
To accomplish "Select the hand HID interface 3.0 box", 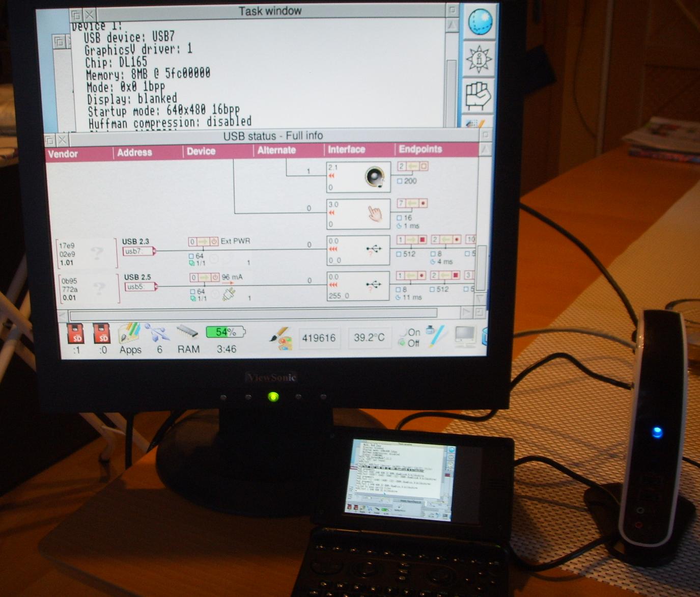I will [358, 214].
